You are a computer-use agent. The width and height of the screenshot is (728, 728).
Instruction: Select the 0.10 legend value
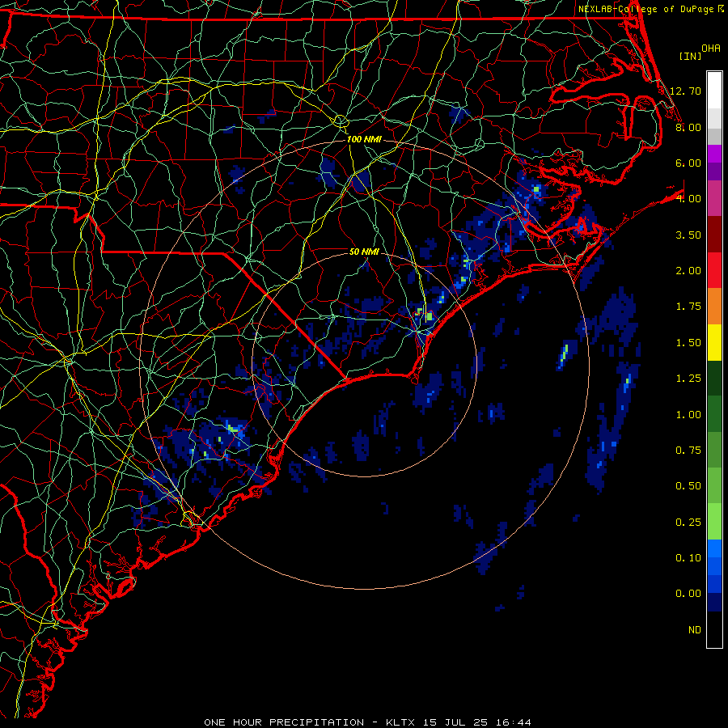point(688,558)
